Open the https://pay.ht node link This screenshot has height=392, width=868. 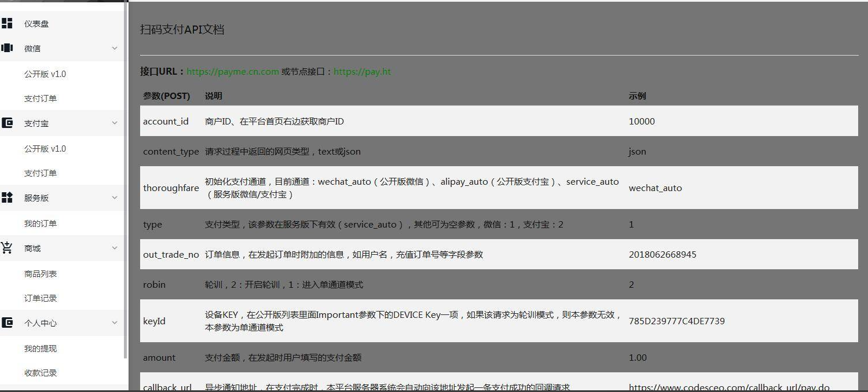(x=362, y=72)
